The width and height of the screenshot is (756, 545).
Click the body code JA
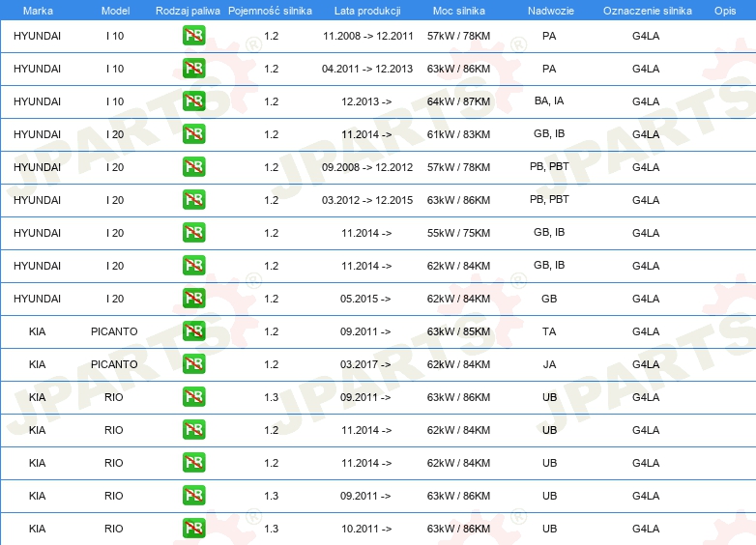[549, 364]
